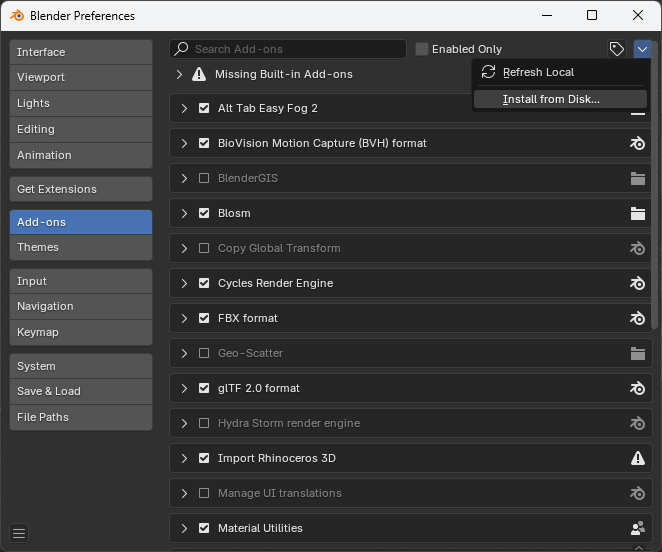Screen dimensions: 662x552
Task: Choose Install from Disk menu item
Action: (551, 99)
